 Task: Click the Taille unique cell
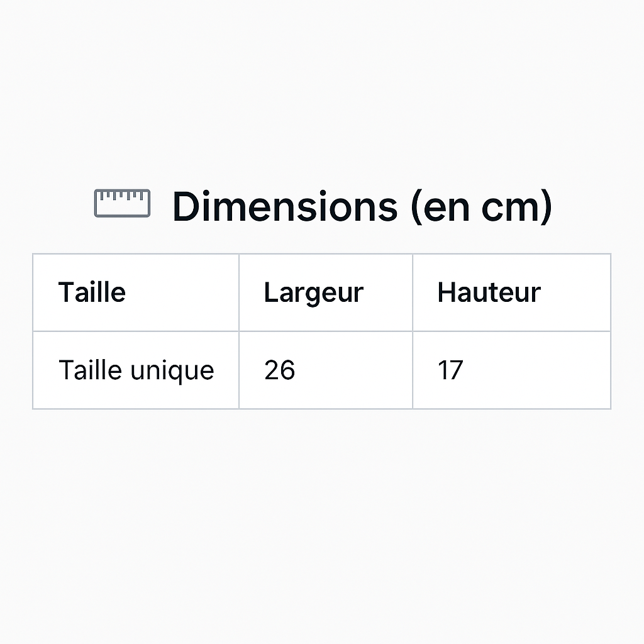pyautogui.click(x=136, y=370)
